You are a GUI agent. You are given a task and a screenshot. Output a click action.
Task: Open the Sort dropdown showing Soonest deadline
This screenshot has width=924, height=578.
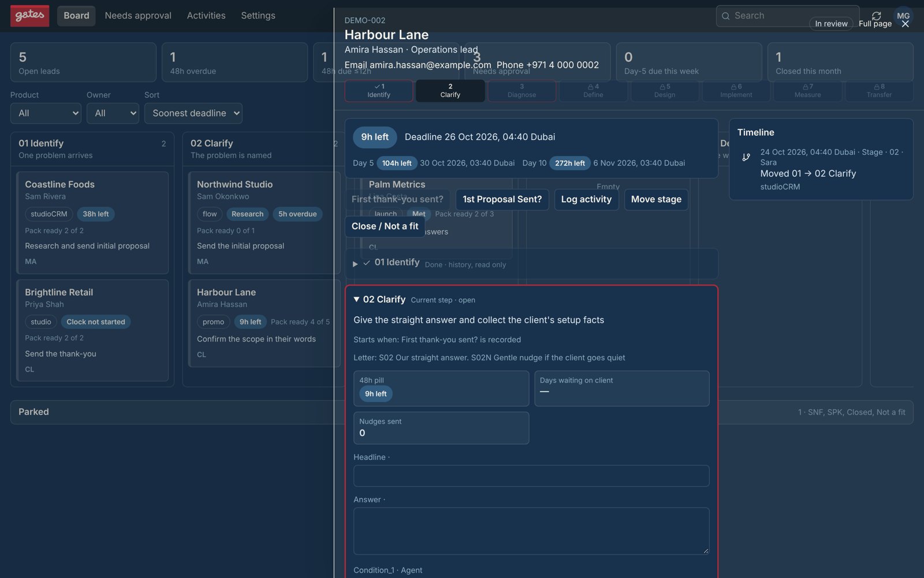coord(193,113)
